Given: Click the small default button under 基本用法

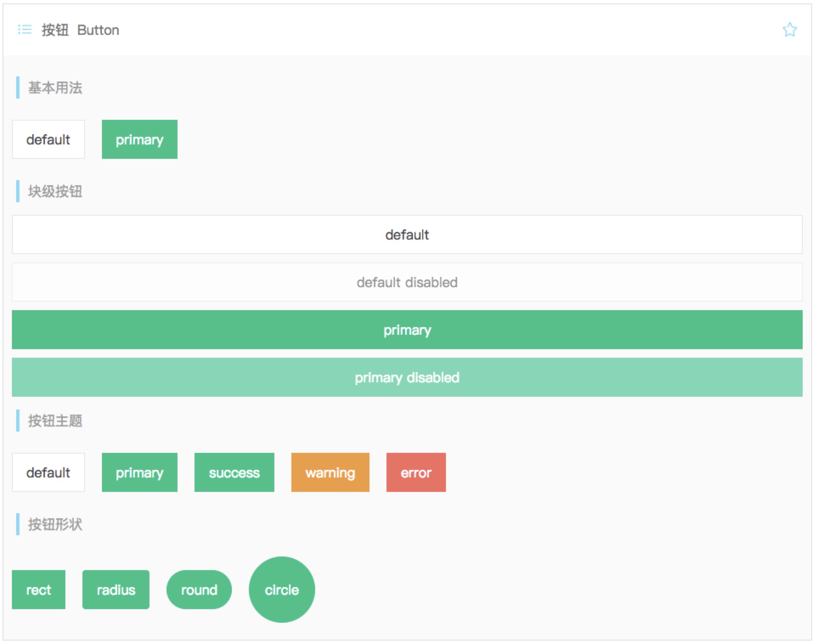Looking at the screenshot, I should (x=48, y=140).
